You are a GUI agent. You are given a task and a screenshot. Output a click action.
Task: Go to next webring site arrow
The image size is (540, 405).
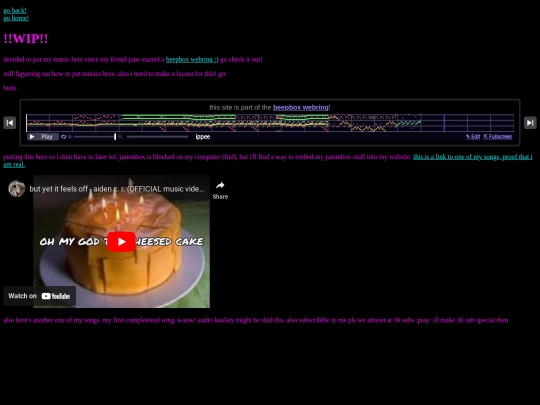pos(530,123)
